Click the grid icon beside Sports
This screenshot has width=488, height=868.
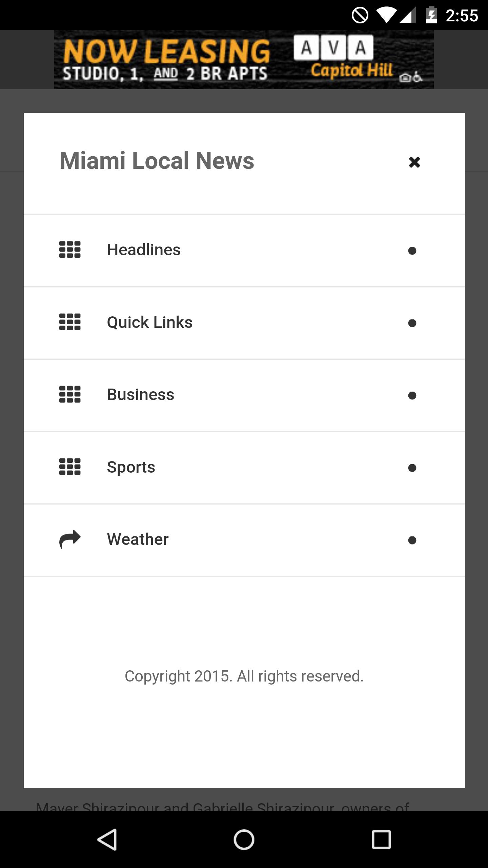click(70, 467)
